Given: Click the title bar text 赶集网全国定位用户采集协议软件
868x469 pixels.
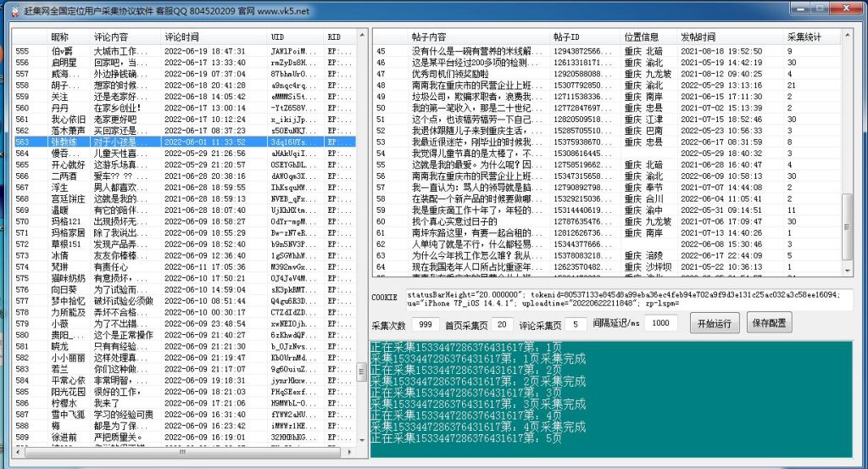Looking at the screenshot, I should pos(88,11).
